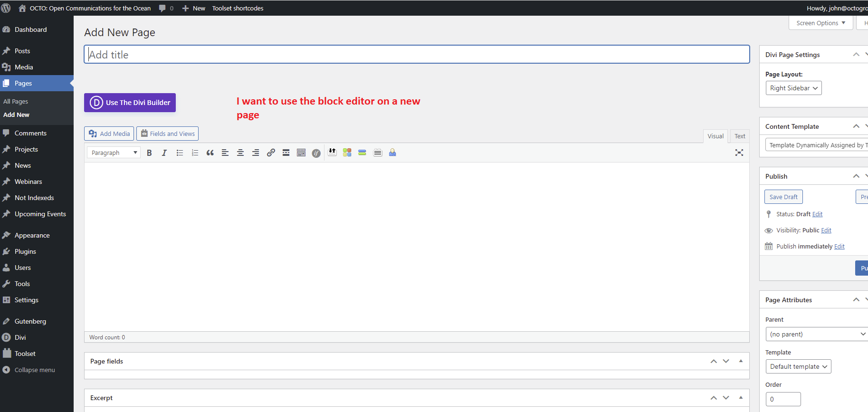Open Page Layout Right Sidebar dropdown
The height and width of the screenshot is (412, 868).
coord(793,88)
